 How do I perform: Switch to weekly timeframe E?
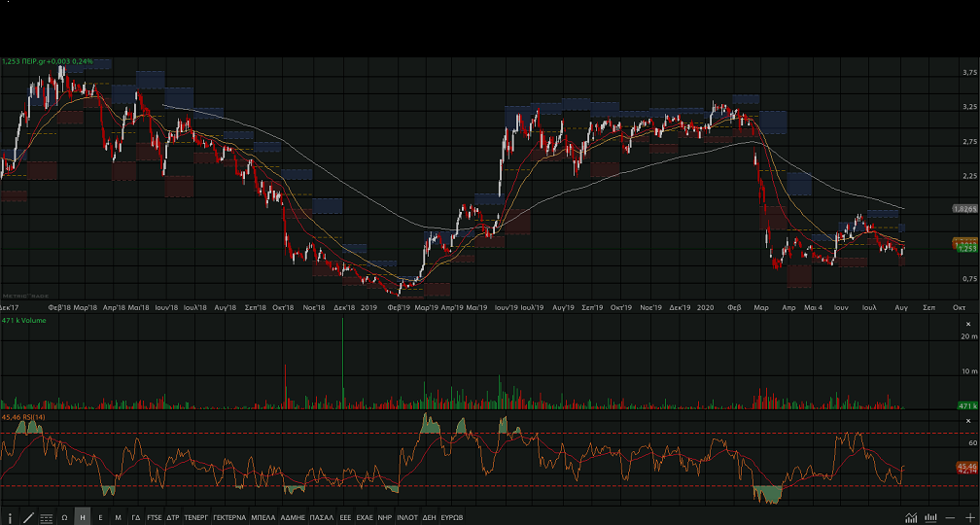(100, 517)
